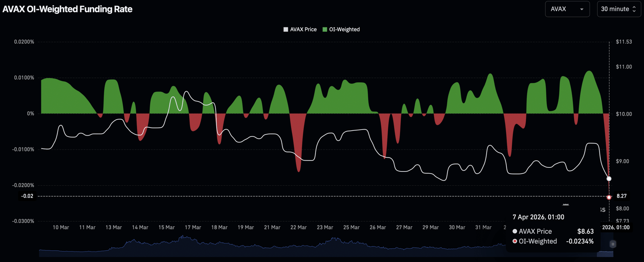Click the white AVAX price data point marker
The width and height of the screenshot is (644, 262).
(609, 179)
